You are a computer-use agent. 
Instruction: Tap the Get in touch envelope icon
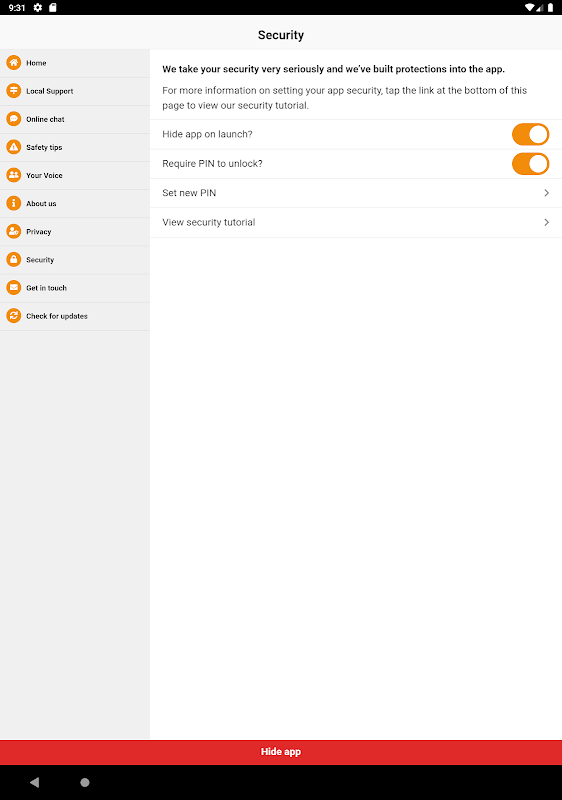(14, 287)
